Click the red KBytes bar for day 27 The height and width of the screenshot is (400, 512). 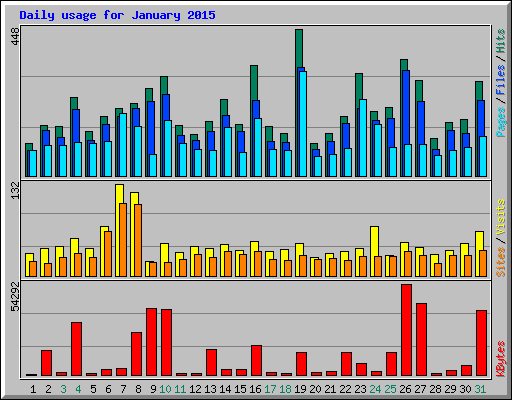pyautogui.click(x=421, y=339)
